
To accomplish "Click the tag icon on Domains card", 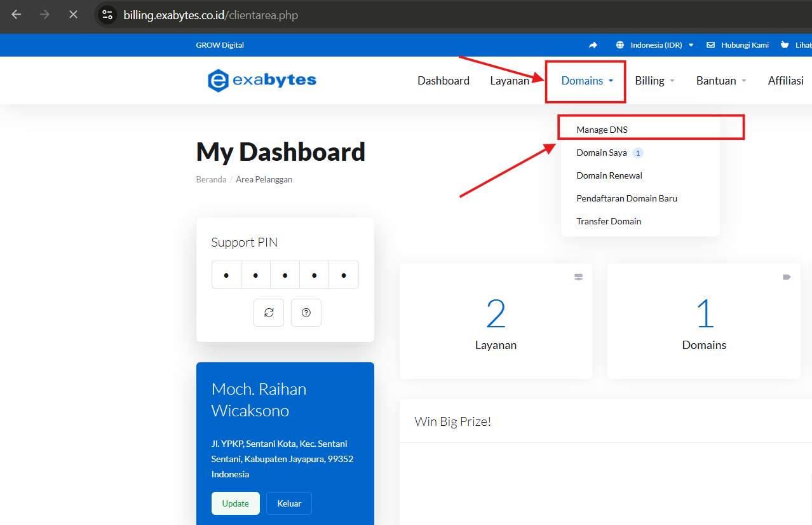I will click(787, 276).
